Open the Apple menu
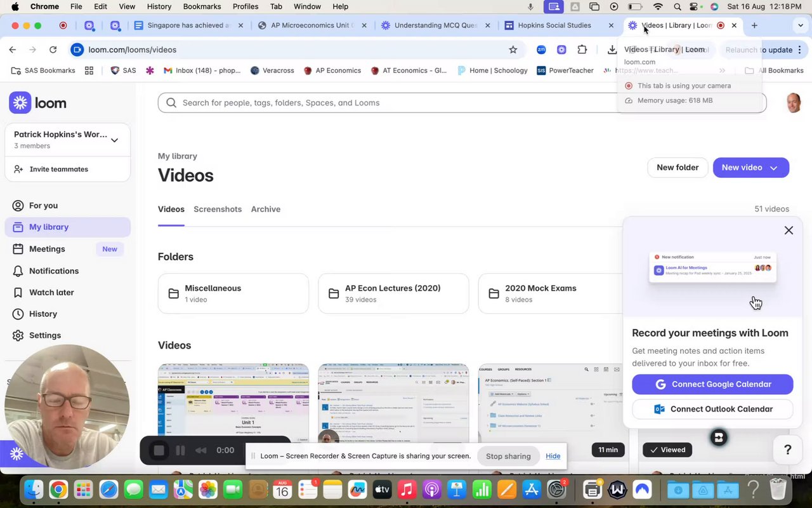The image size is (812, 508). (15, 6)
